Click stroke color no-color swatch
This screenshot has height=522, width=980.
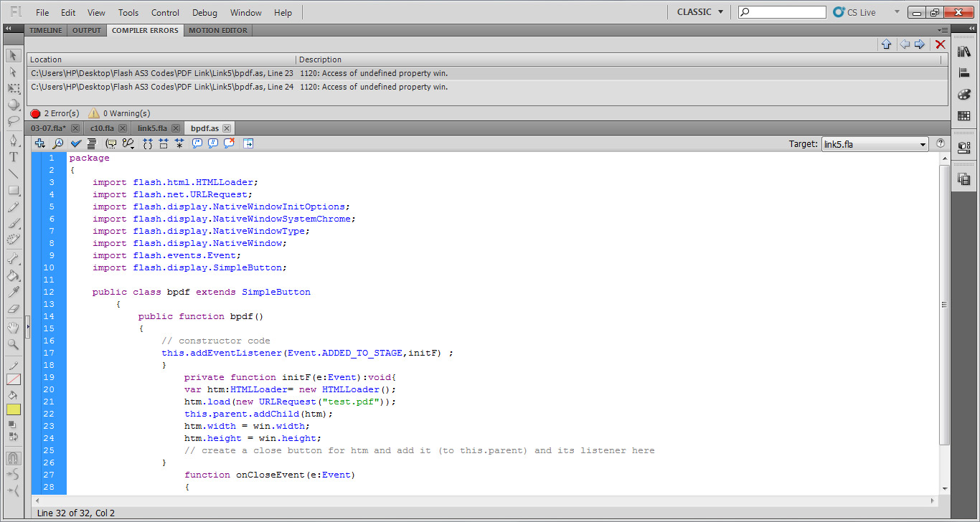tap(13, 379)
